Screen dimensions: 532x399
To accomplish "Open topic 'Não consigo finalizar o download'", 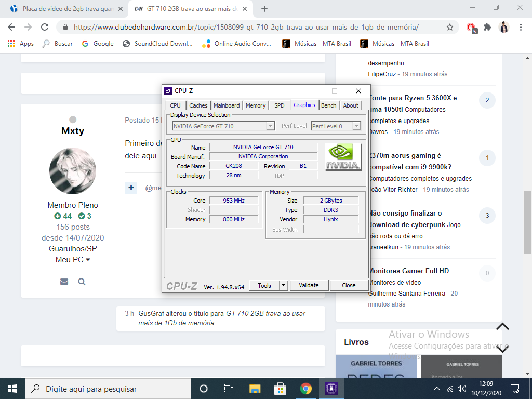I will 407,219.
